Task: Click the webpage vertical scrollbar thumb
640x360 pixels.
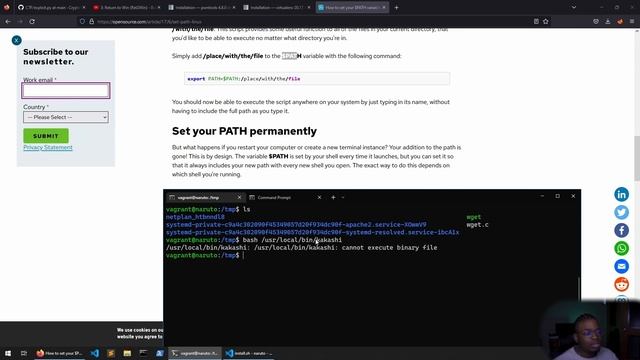Action: tap(637, 158)
